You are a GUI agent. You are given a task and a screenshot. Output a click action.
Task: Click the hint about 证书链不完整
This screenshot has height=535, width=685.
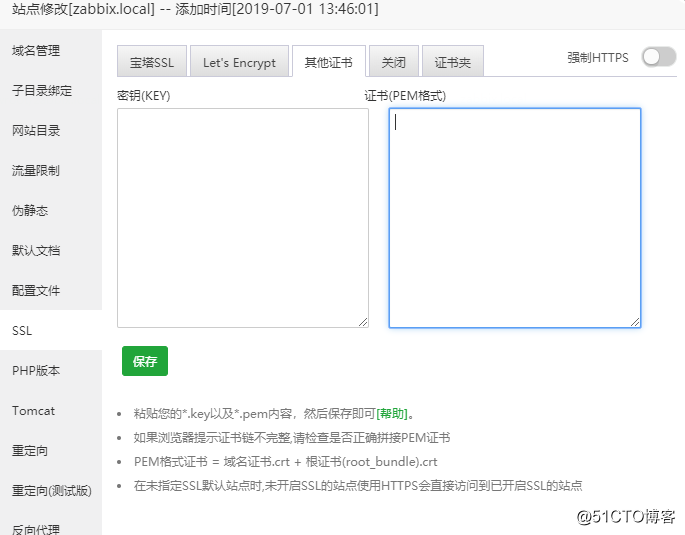[x=292, y=438]
